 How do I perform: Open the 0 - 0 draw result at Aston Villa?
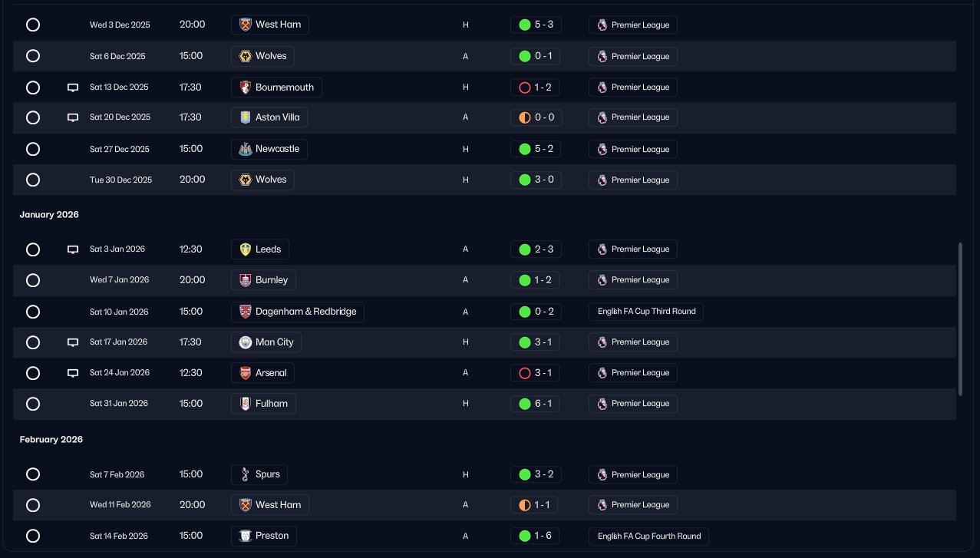click(536, 117)
